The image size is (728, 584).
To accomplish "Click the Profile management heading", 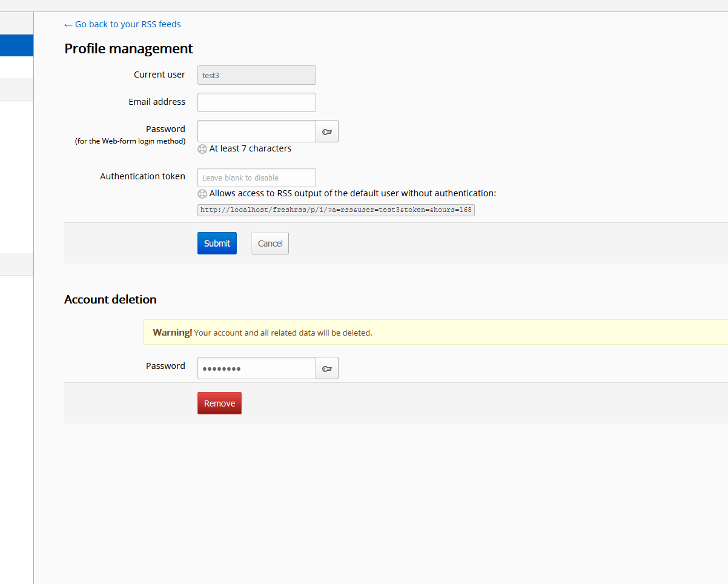I will pos(128,48).
